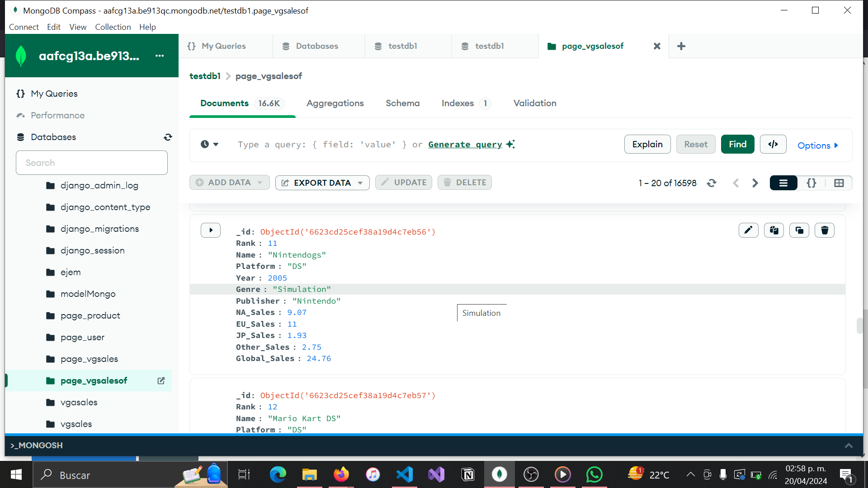The height and width of the screenshot is (488, 868).
Task: Switch to the Aggregations tab
Action: click(x=335, y=103)
